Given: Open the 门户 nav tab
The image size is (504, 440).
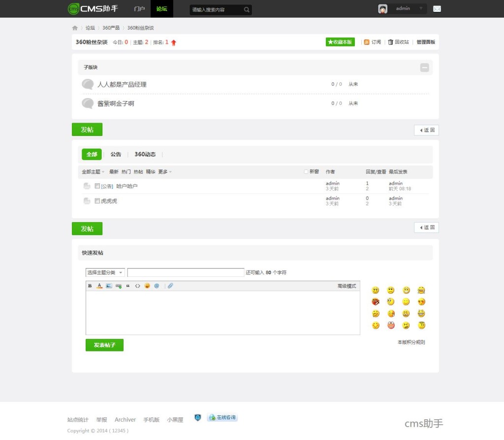Looking at the screenshot, I should [139, 9].
